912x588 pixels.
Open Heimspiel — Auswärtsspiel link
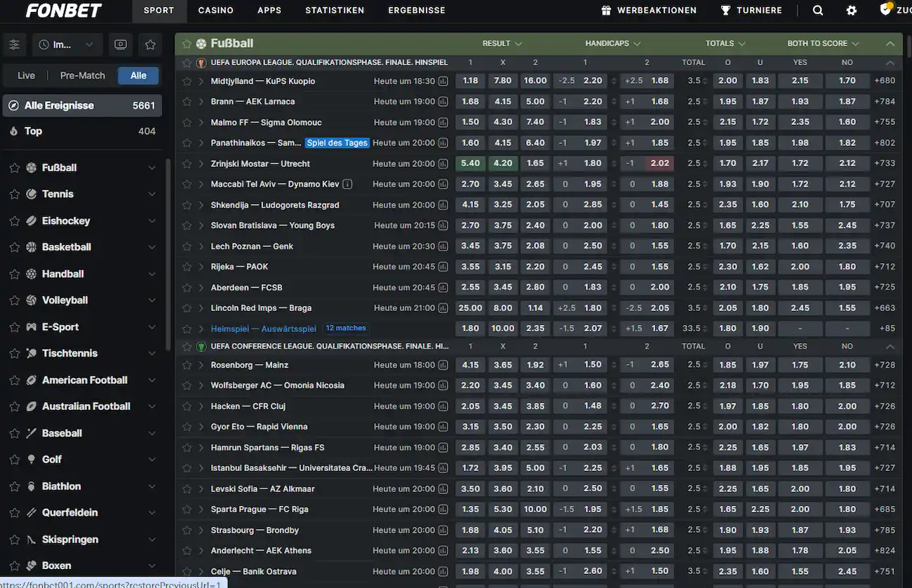pyautogui.click(x=264, y=328)
